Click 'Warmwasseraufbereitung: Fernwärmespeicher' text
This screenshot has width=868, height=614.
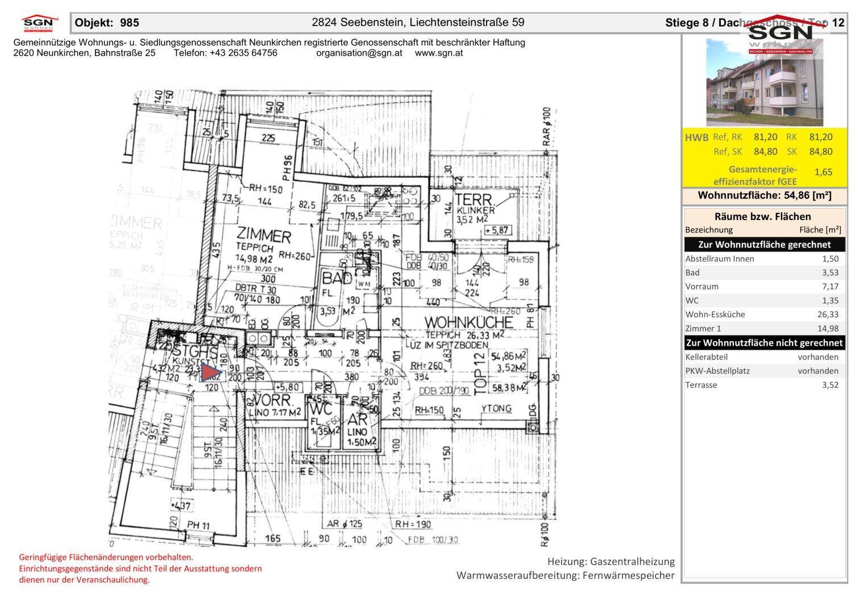coord(566,575)
